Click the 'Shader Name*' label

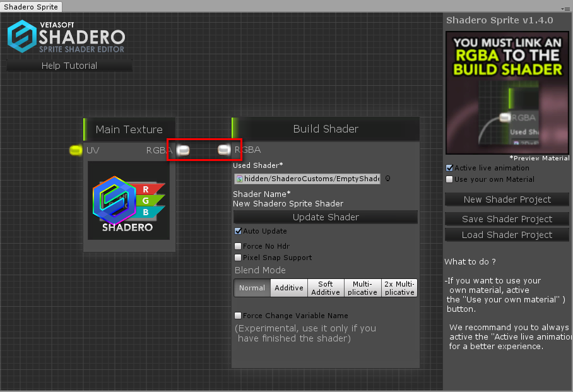[x=262, y=194]
